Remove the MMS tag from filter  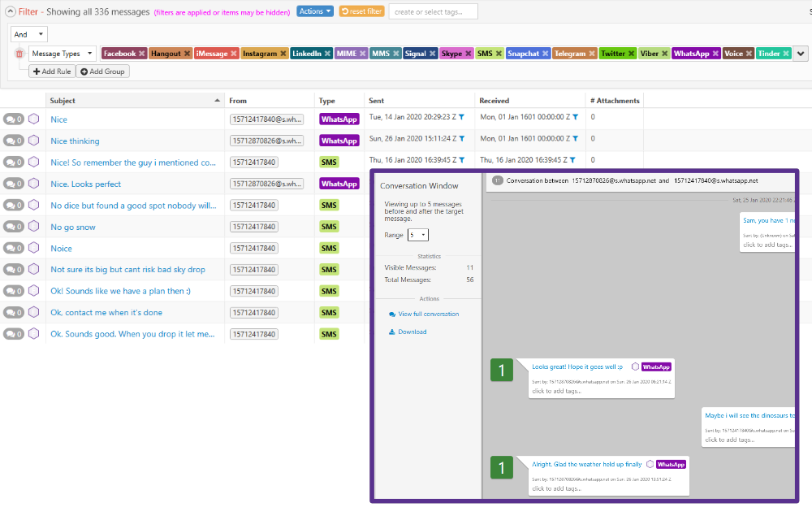pos(396,54)
